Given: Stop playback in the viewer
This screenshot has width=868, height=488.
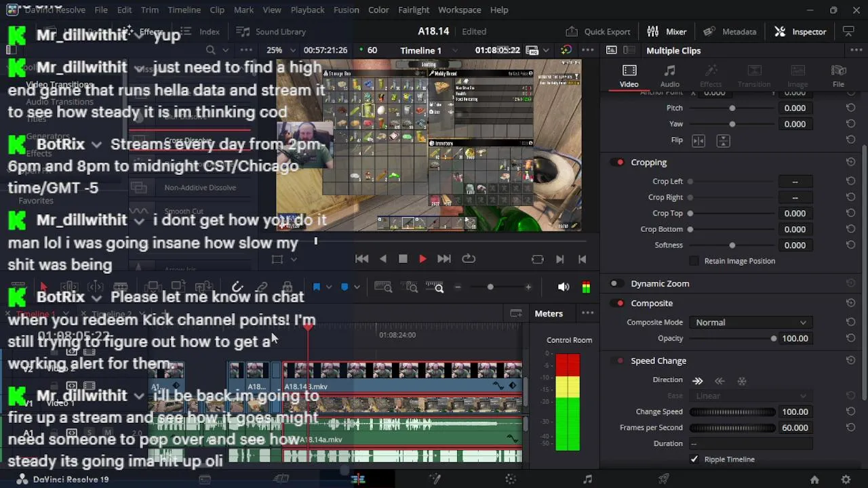Looking at the screenshot, I should click(403, 259).
